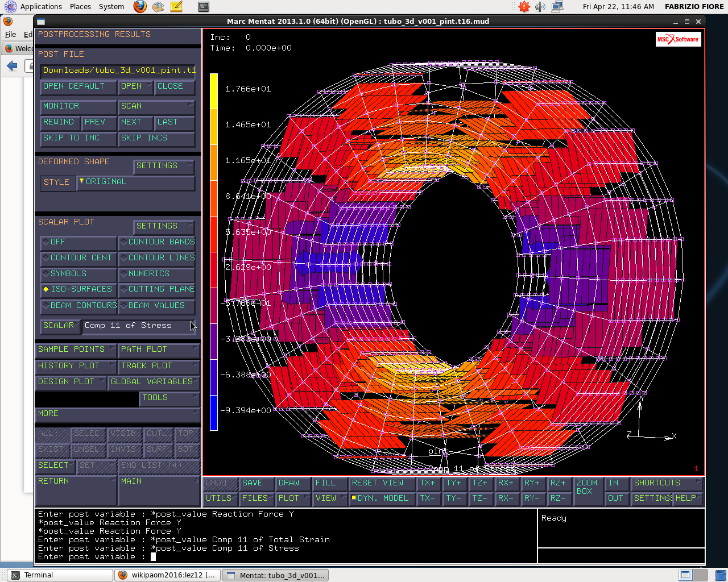
Task: Select CONTOUR LINES plot mode
Action: [x=157, y=258]
